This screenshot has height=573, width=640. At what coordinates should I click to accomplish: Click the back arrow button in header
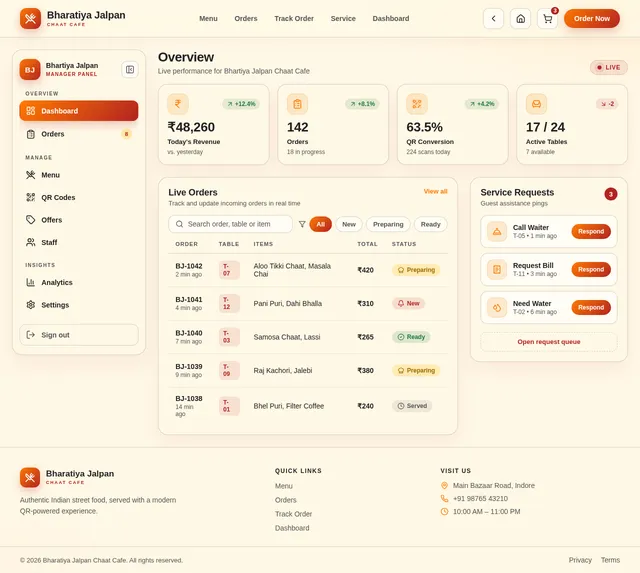[x=493, y=18]
